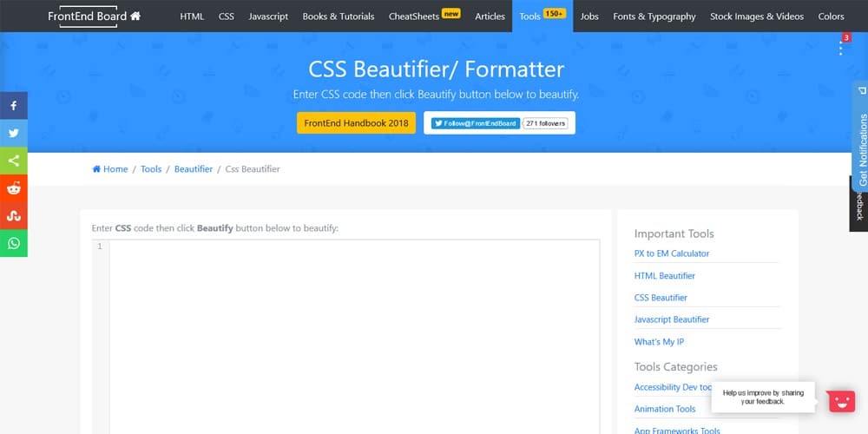Click the FrontEnd Board logo
Viewport: 868px width, 434px height.
pyautogui.click(x=88, y=16)
